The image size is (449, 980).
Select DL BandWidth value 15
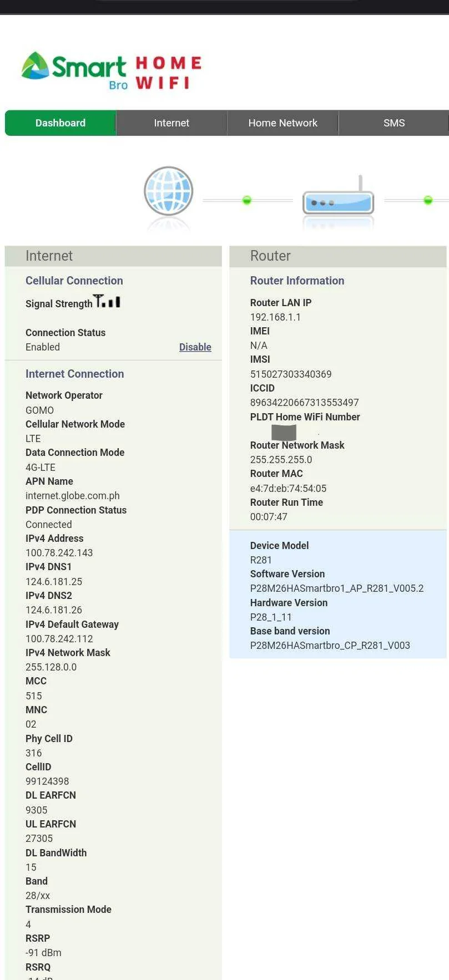tap(31, 867)
